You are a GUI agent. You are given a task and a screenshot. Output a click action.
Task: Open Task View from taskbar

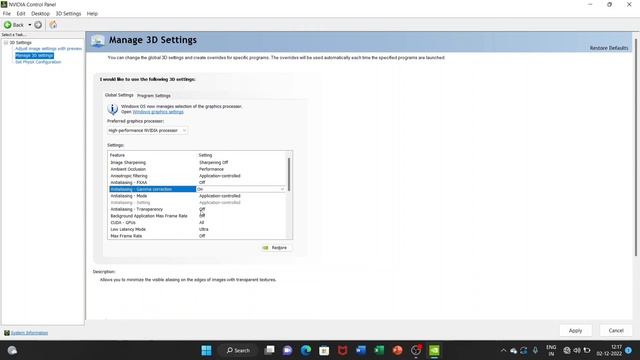[269, 350]
